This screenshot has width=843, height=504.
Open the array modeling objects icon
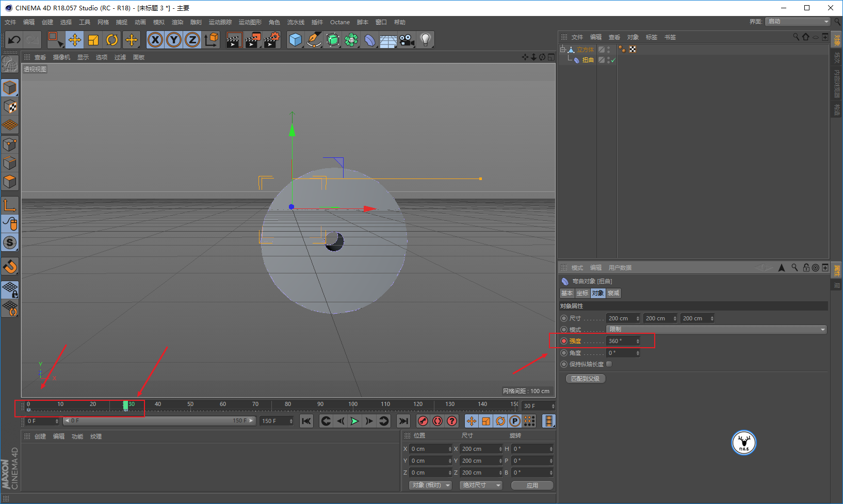[x=352, y=40]
